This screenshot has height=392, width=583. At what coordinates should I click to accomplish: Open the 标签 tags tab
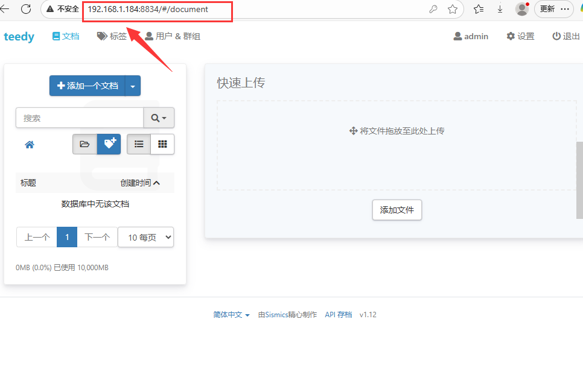(112, 36)
